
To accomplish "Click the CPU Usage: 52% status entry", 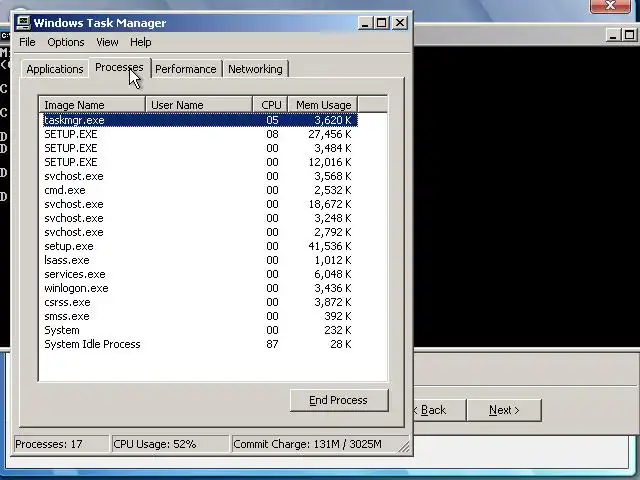I will coord(170,444).
